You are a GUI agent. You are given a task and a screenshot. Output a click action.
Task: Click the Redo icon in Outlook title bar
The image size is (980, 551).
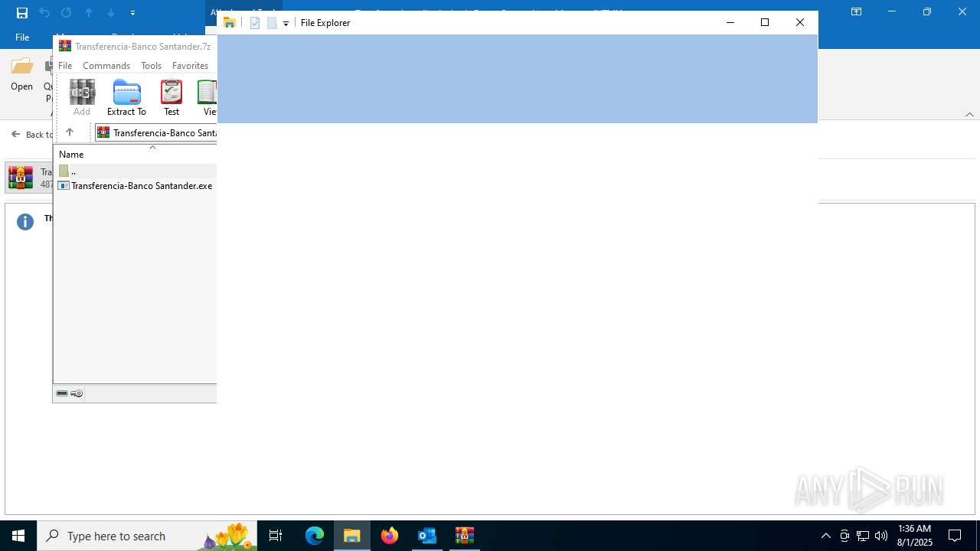[67, 12]
